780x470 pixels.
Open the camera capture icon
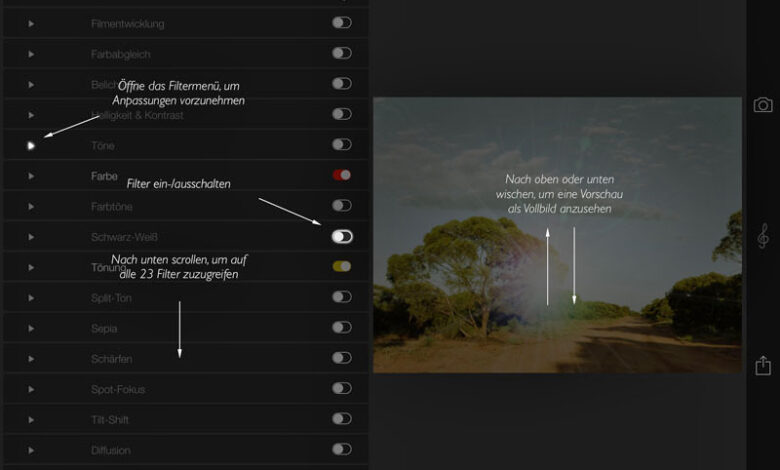click(763, 105)
